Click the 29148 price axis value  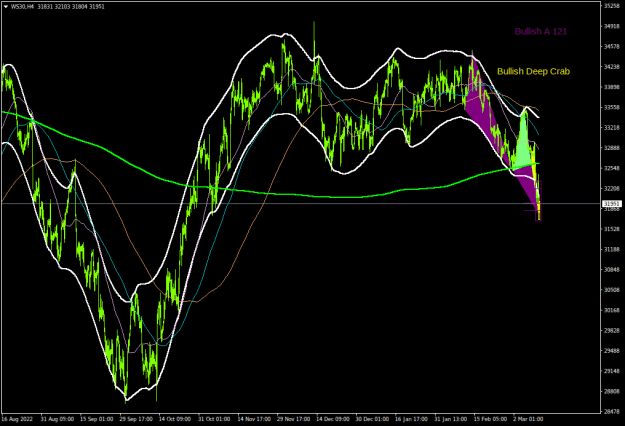tap(611, 371)
